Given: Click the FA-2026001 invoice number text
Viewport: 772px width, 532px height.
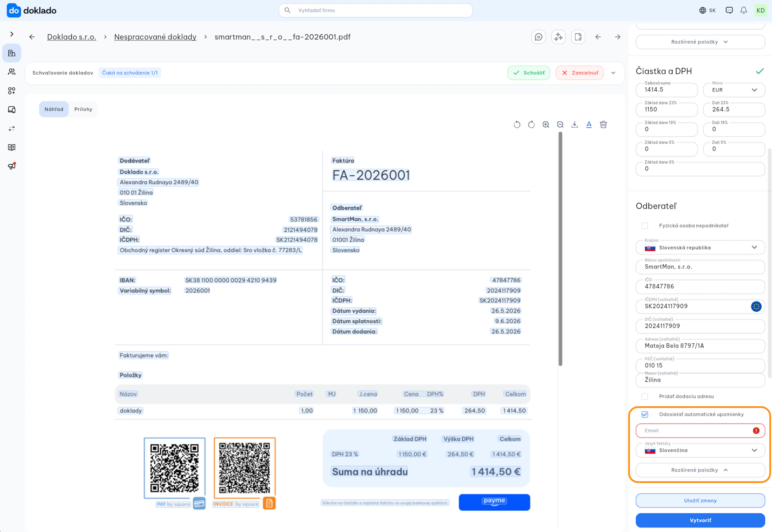Looking at the screenshot, I should pos(371,175).
